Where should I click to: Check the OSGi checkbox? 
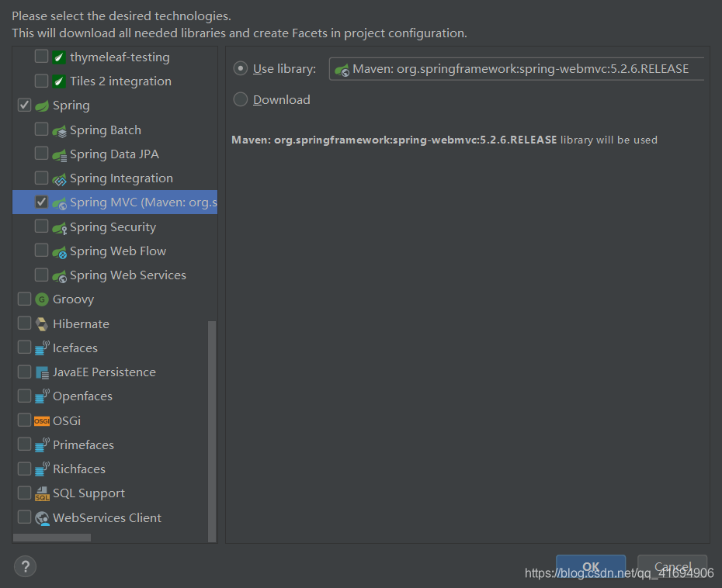(x=24, y=420)
